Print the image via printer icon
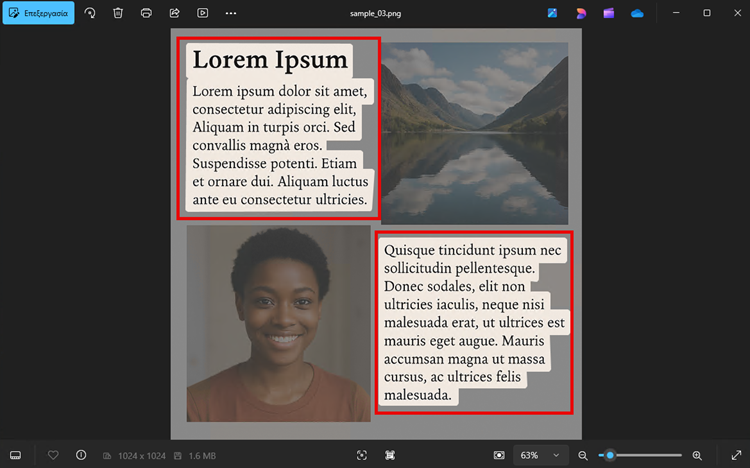This screenshot has width=750, height=468. (146, 13)
